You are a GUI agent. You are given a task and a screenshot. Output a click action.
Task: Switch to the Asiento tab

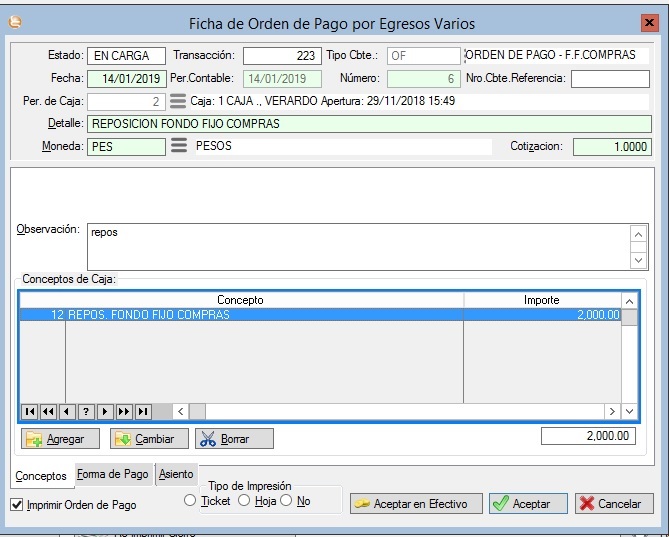tap(176, 474)
